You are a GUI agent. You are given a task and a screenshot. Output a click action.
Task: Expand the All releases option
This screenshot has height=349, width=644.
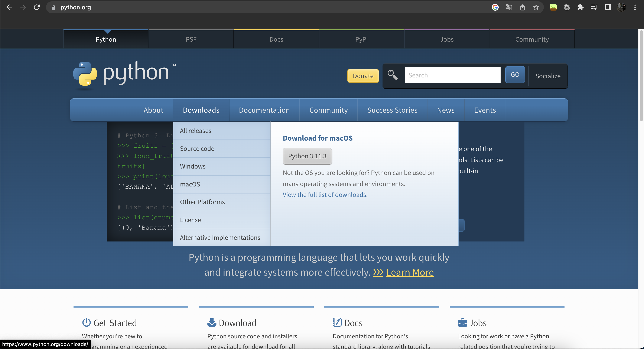point(195,131)
